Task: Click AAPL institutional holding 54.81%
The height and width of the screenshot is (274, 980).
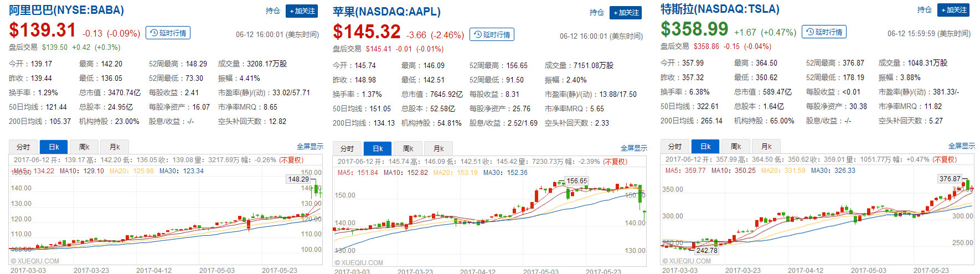Action: pos(450,123)
